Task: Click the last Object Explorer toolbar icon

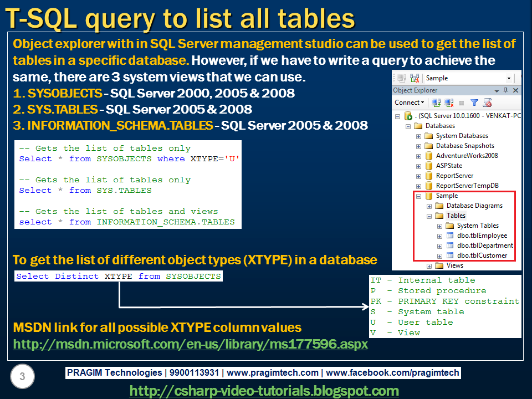Action: [488, 103]
